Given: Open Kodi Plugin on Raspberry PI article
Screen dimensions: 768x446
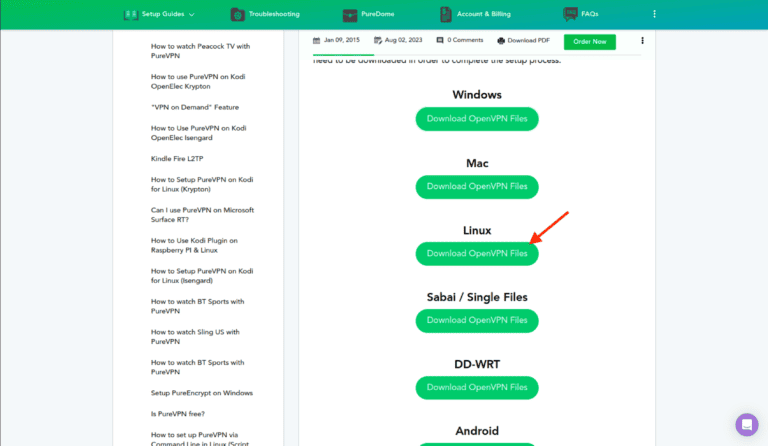Looking at the screenshot, I should point(194,245).
